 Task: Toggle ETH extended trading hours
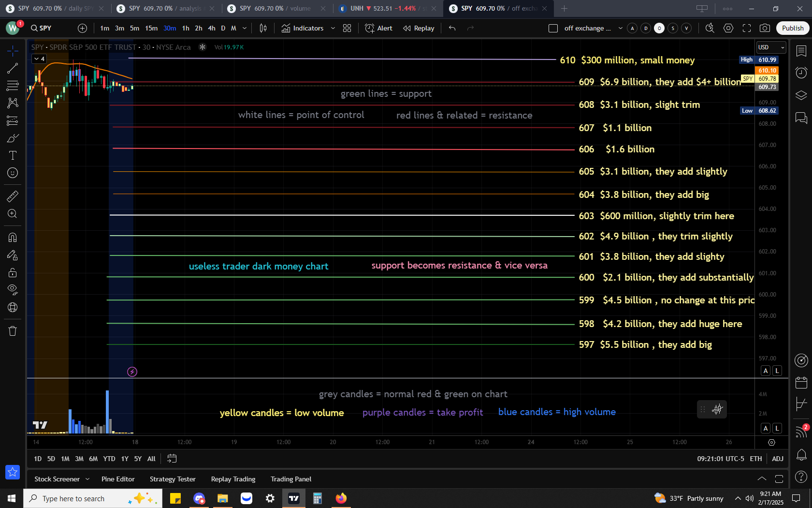756,459
